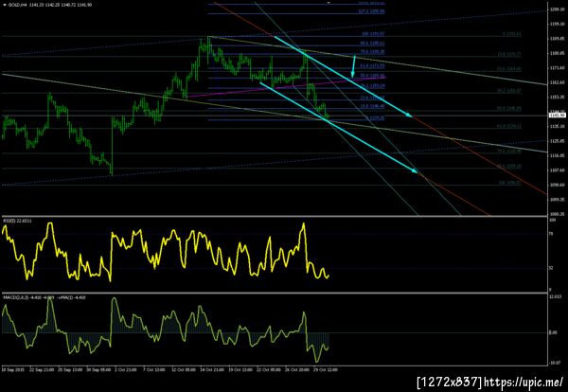Screen dimensions: 568x392
Task: Click the '7 Oct 13:00' time axis label
Action: (x=153, y=370)
